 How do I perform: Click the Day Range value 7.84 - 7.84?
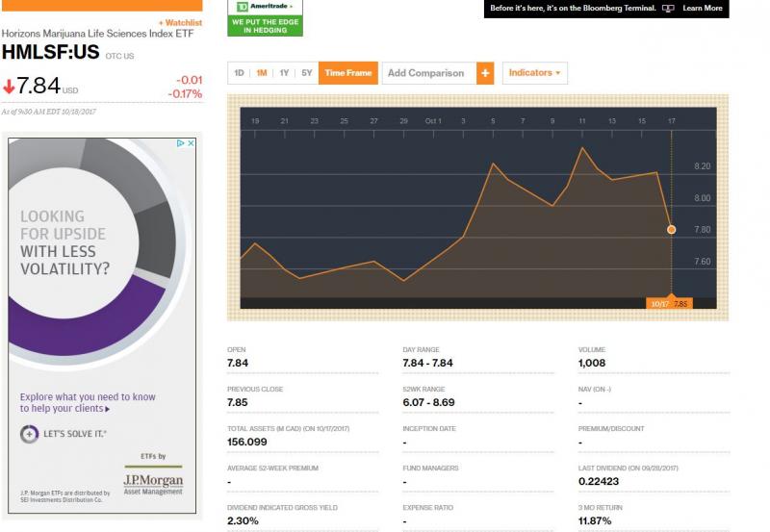427,364
